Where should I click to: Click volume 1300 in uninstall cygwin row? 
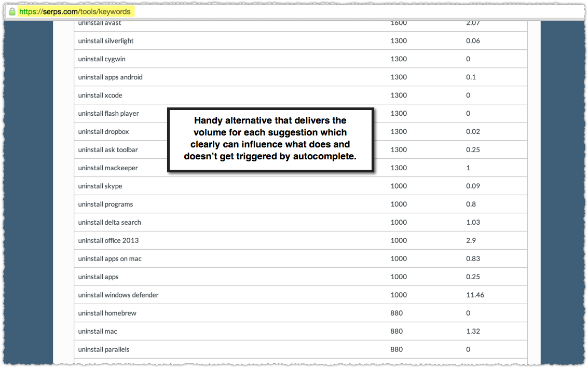(399, 59)
